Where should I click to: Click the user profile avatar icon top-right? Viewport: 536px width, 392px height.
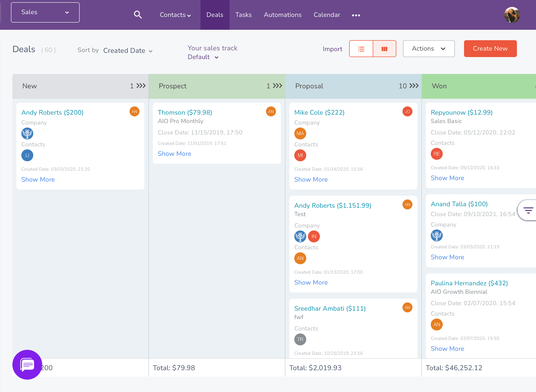[x=512, y=15]
